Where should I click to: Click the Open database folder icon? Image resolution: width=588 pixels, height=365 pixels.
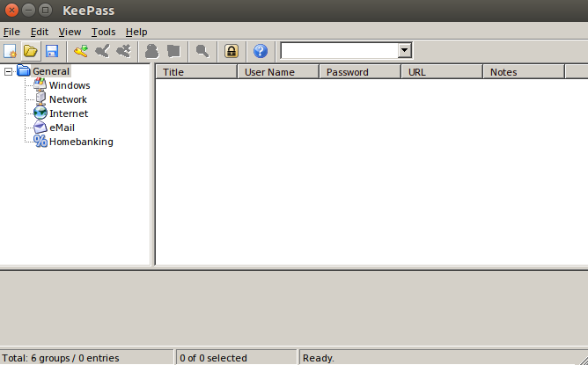click(x=31, y=51)
